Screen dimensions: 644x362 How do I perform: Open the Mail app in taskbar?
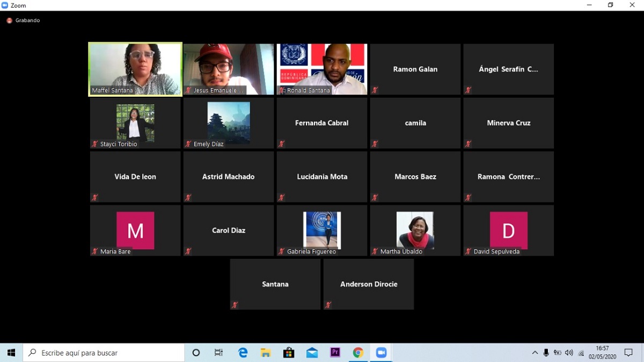(x=312, y=353)
